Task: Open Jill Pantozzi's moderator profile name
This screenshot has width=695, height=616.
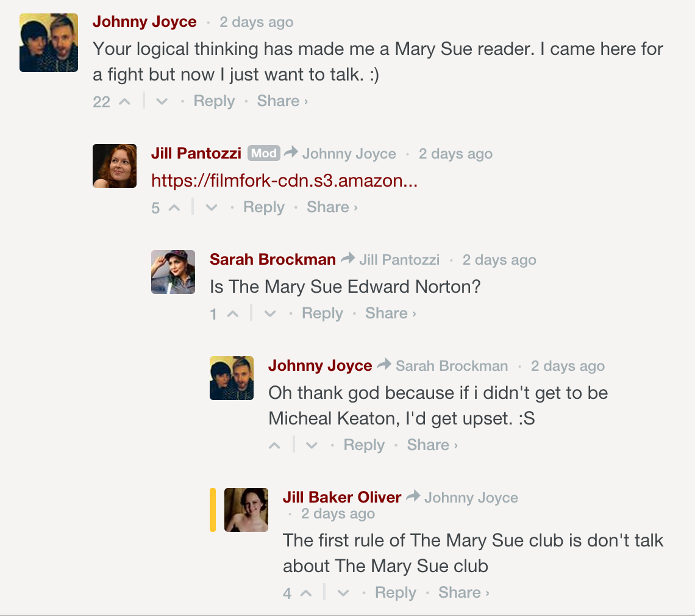Action: [196, 154]
